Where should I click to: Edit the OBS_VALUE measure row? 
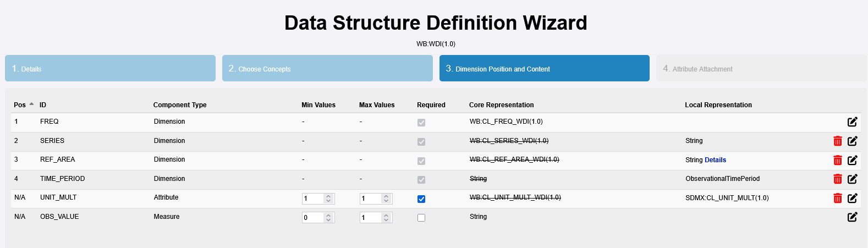[852, 217]
